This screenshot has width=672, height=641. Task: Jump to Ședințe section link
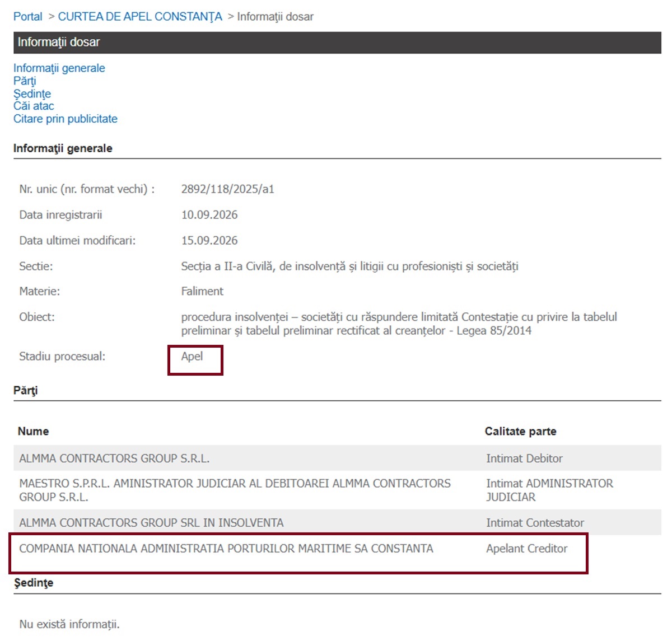[32, 93]
